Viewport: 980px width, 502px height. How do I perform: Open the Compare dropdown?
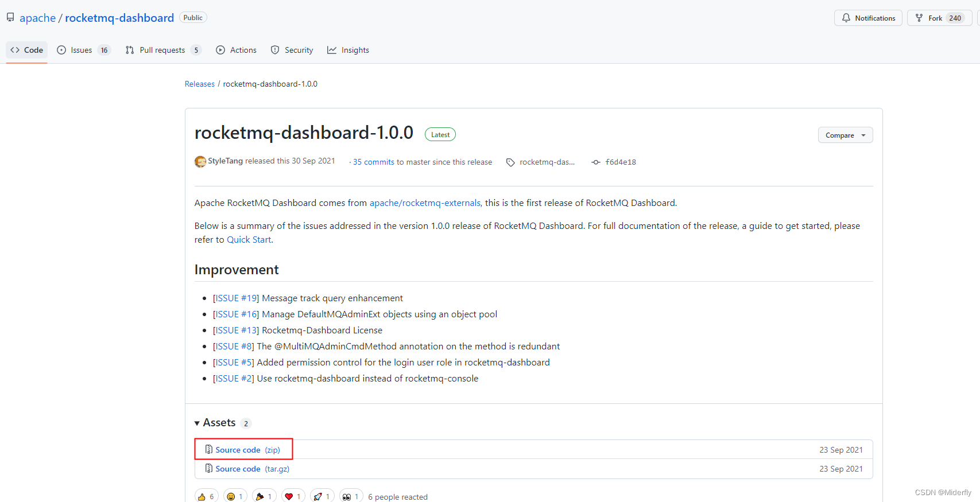tap(845, 135)
